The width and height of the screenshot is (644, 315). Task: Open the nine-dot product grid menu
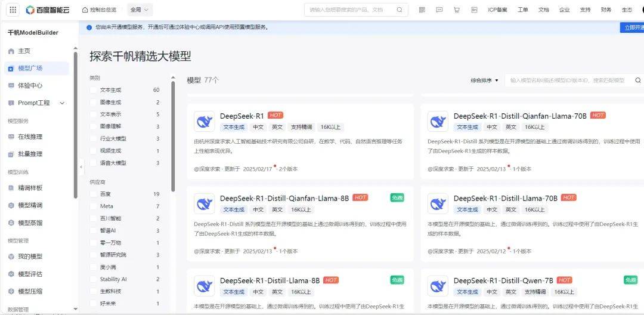(x=13, y=10)
